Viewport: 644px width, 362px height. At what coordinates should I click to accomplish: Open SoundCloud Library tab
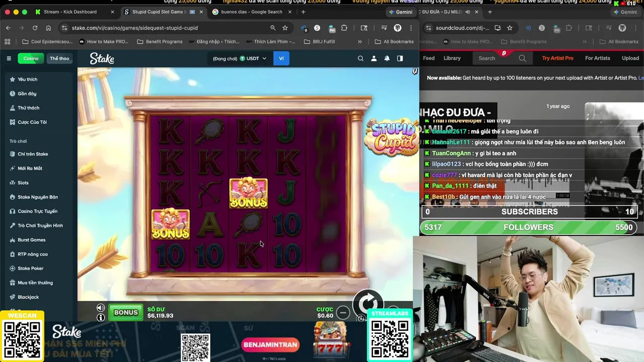(452, 58)
